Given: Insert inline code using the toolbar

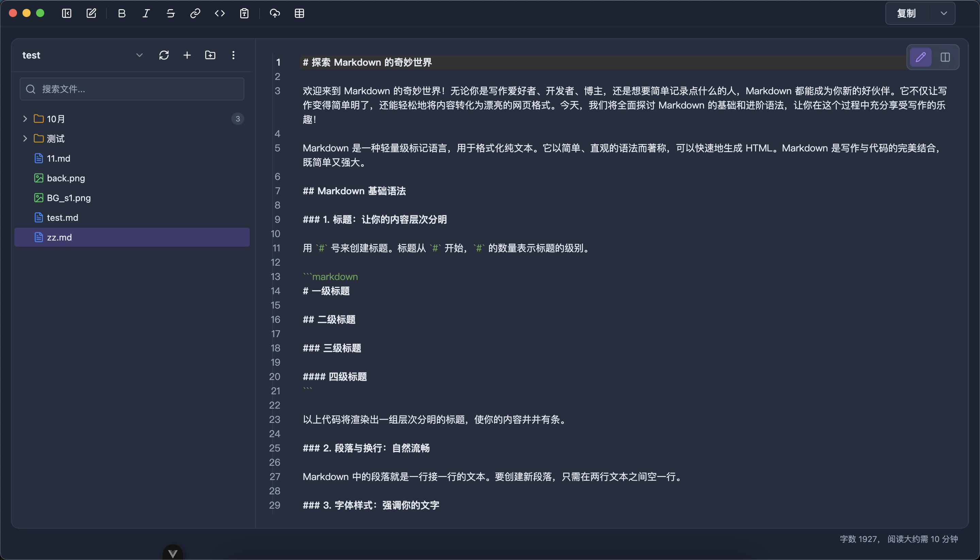Looking at the screenshot, I should coord(219,14).
